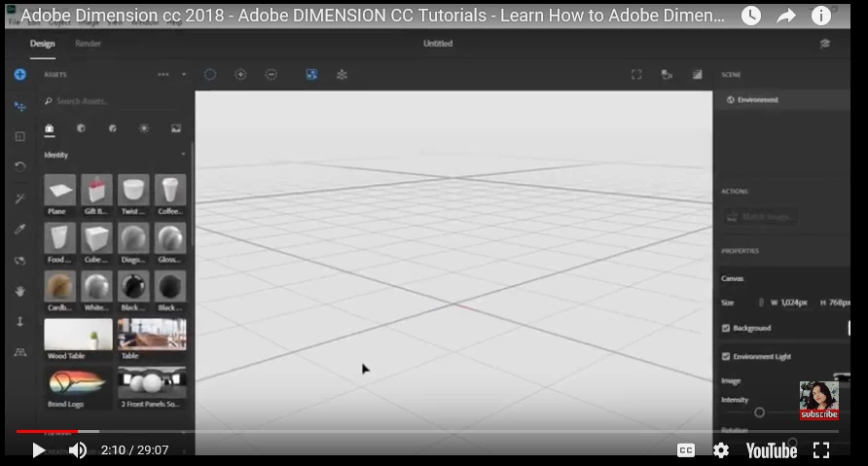Switch to the Design tab
The height and width of the screenshot is (466, 868).
(x=42, y=44)
